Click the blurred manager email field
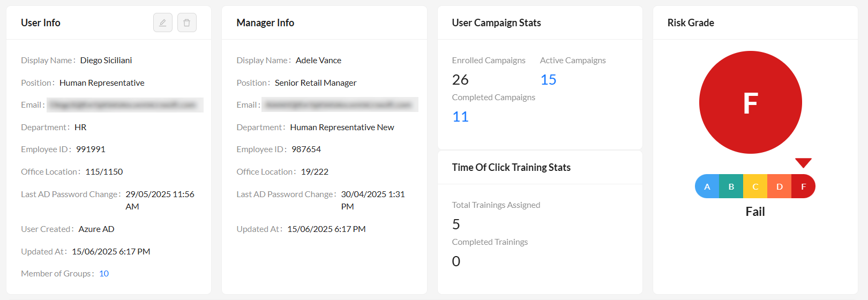Image resolution: width=868 pixels, height=300 pixels. tap(340, 105)
